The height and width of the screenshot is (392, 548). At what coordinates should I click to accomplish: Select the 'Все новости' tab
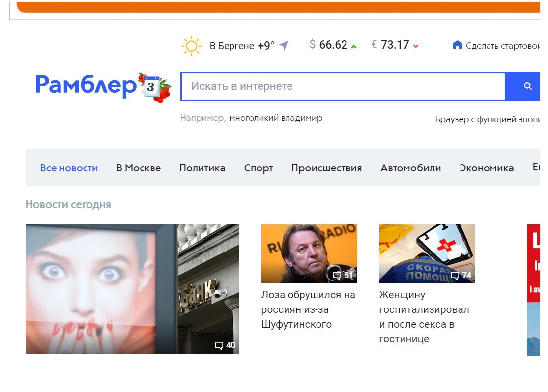(x=69, y=168)
